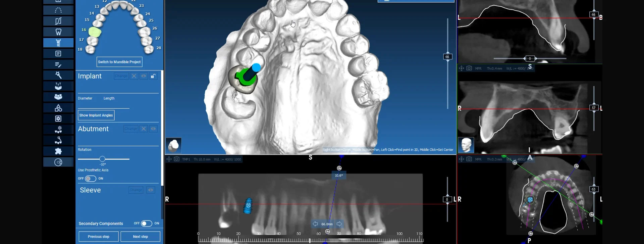Open the teeth with wand icon
644x244 pixels.
[x=58, y=140]
